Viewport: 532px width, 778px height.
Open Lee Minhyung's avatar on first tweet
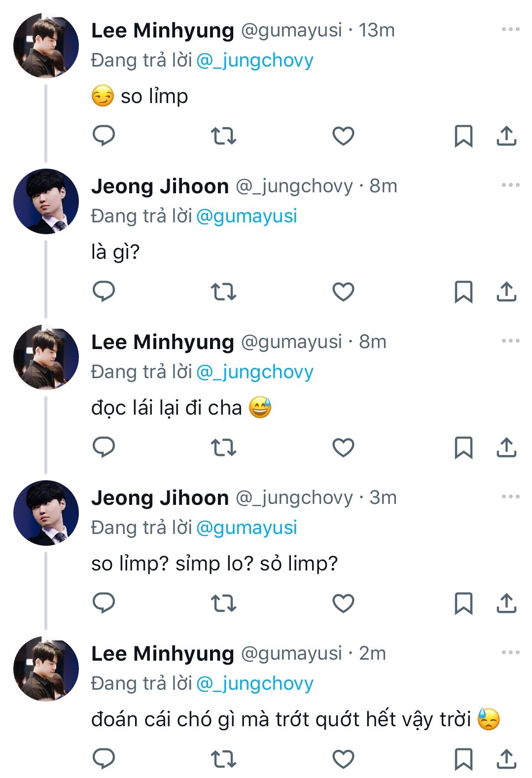(x=46, y=46)
